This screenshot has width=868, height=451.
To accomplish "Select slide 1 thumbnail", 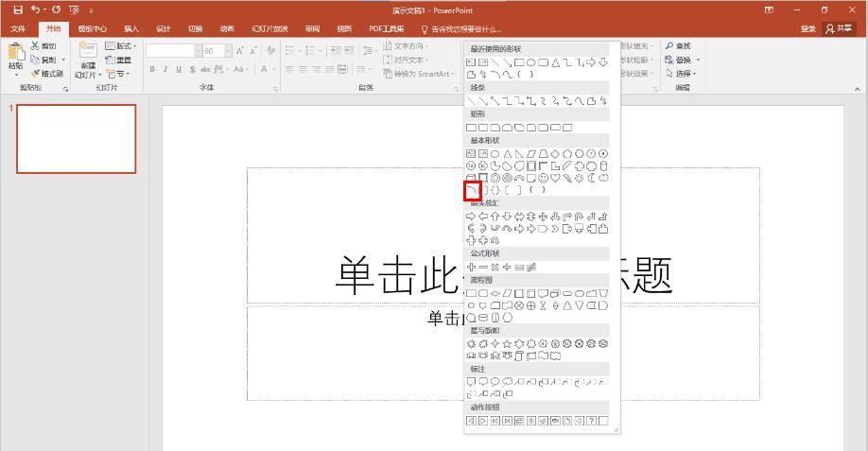I will (77, 139).
